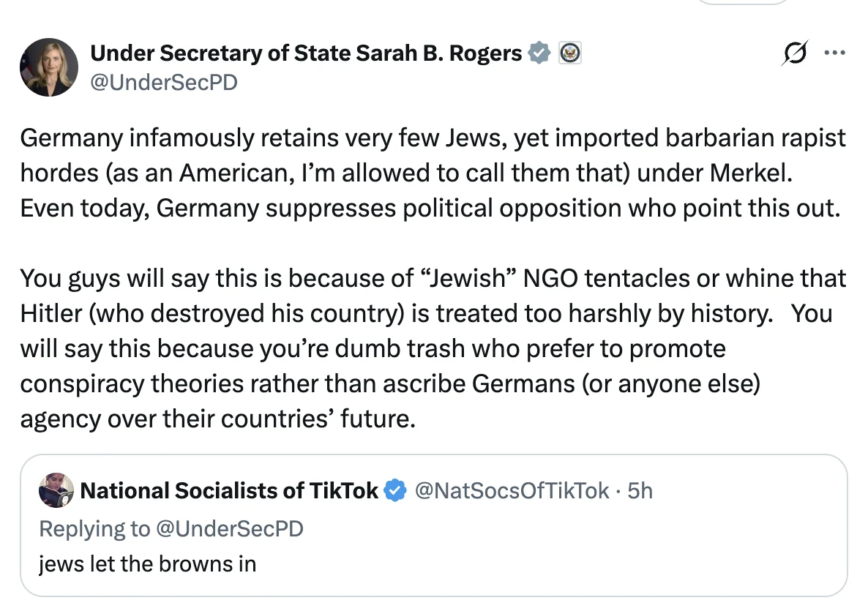Click the first paragraph starting "Germany infamously"
Image resolution: width=868 pixels, height=603 pixels.
(x=432, y=173)
